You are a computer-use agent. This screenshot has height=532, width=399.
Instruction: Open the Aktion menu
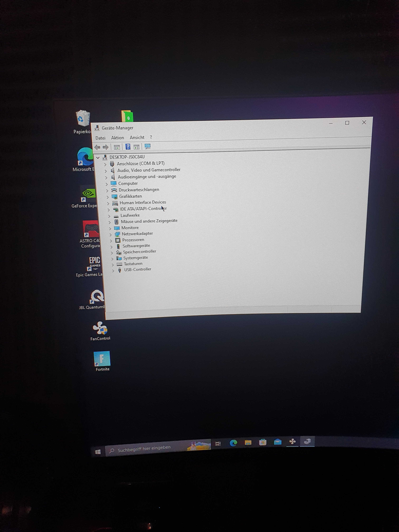117,138
